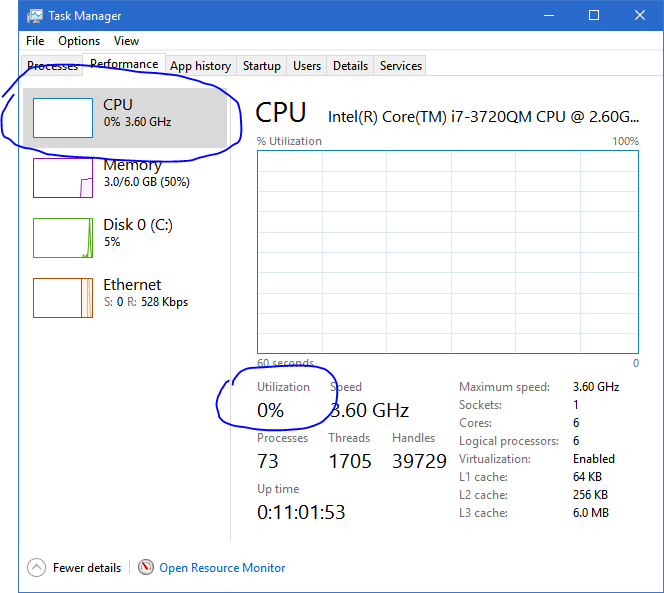The height and width of the screenshot is (593, 664).
Task: Collapse using the Fewer details arrow icon
Action: click(37, 567)
